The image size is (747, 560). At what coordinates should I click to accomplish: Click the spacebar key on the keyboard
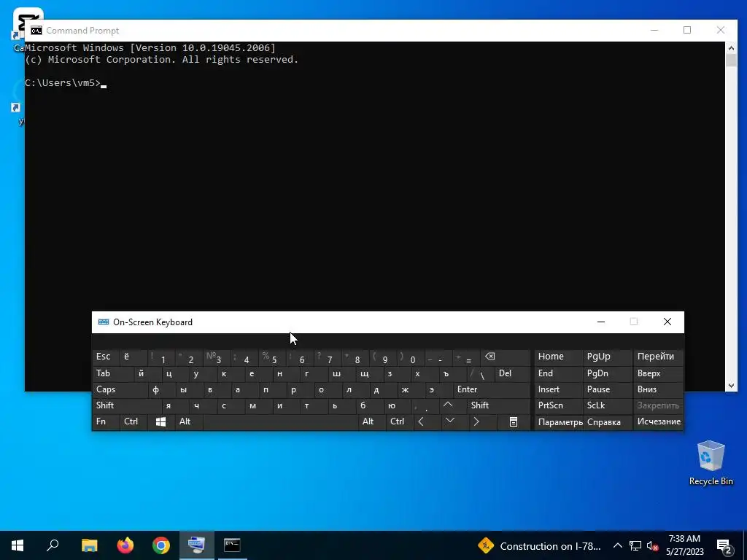click(280, 422)
